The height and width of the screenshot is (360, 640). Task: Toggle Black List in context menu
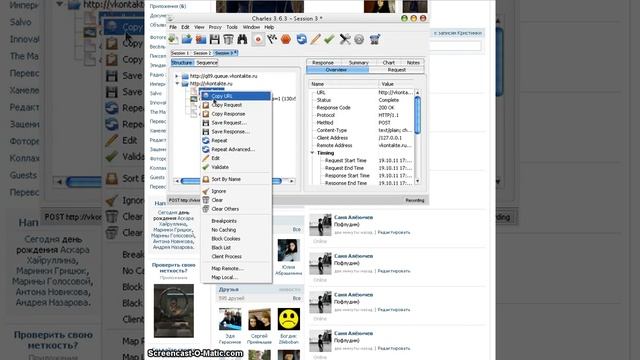236,248
